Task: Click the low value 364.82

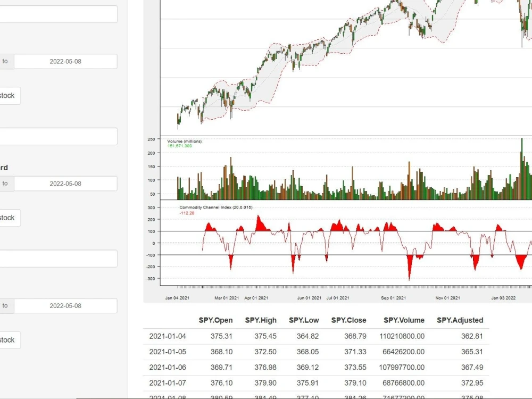Action: [x=307, y=336]
